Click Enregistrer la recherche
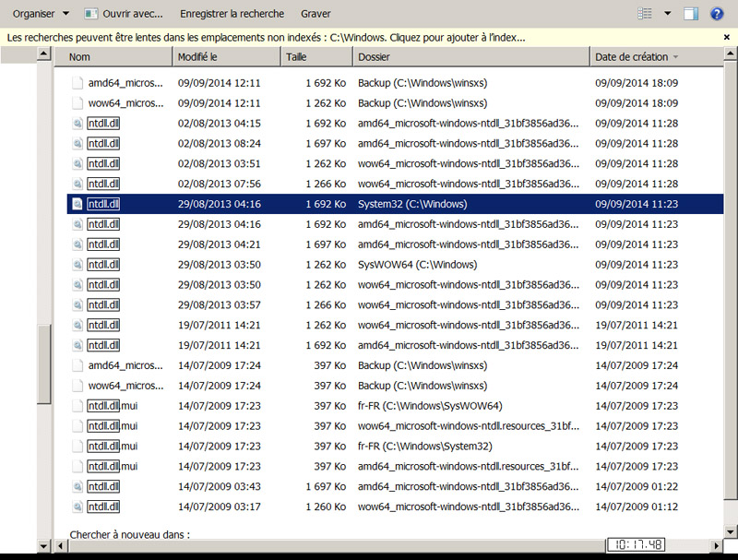The width and height of the screenshot is (738, 560). point(232,14)
